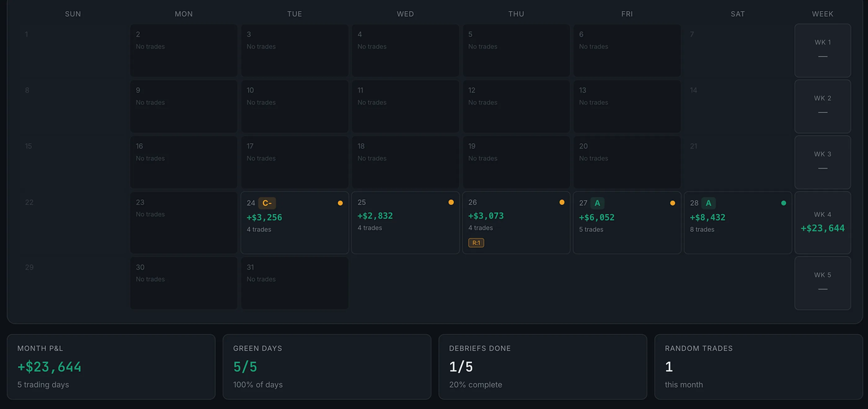Select the day 4 calendar cell

click(405, 51)
